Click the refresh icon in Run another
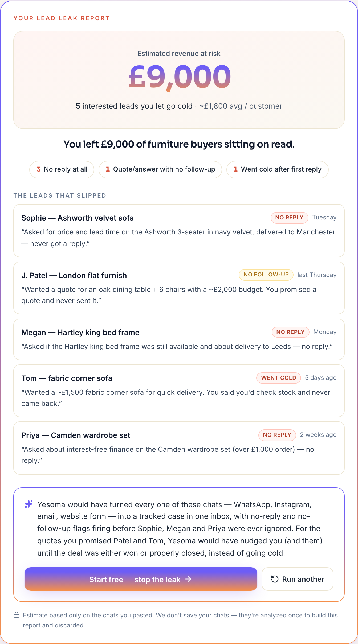Screen dimensions: 358x644 tap(275, 579)
